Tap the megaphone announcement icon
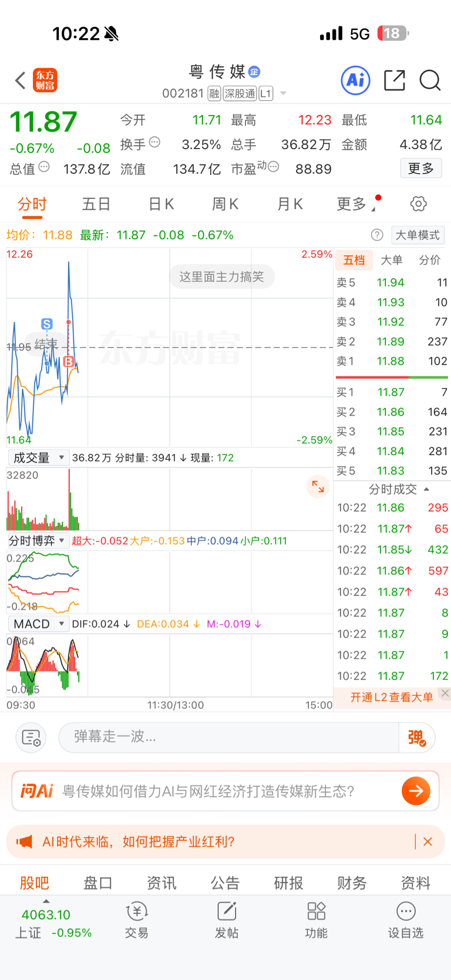Image resolution: width=451 pixels, height=980 pixels. pyautogui.click(x=24, y=842)
